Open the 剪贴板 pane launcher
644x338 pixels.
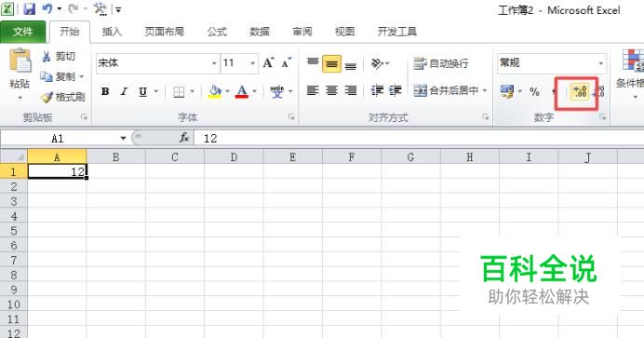click(x=84, y=117)
